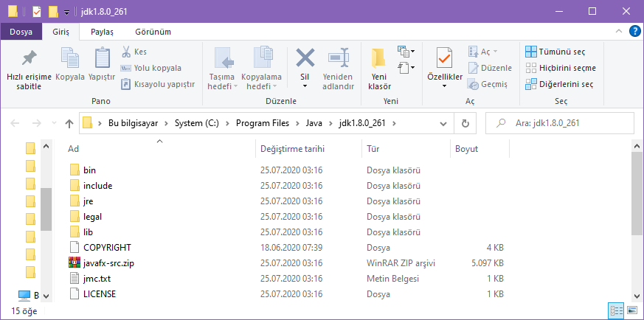
Task: Click file list scrollbar down arrow
Action: (x=637, y=296)
